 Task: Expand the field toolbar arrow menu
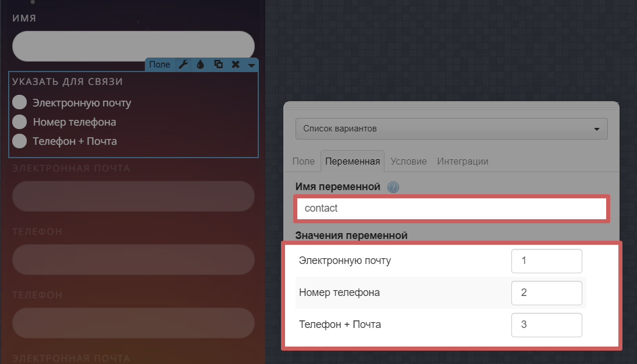coord(251,65)
